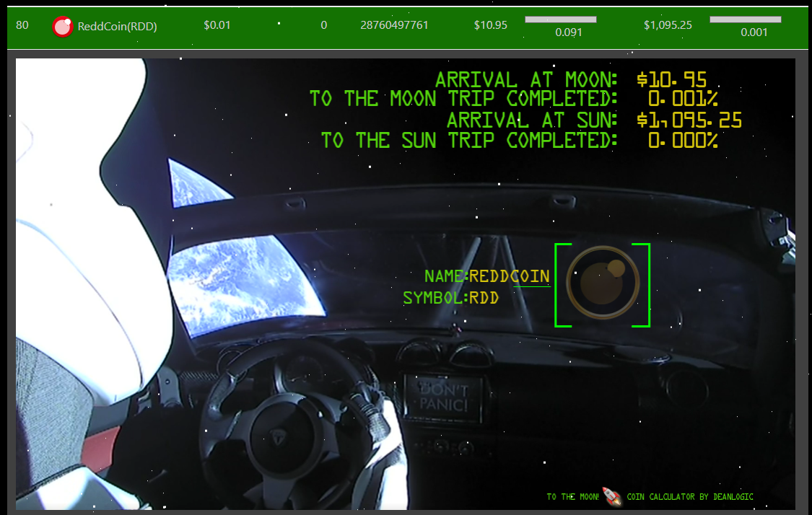Click TO THE MOON TRIP COMPLETED label
812x515 pixels.
(x=463, y=98)
